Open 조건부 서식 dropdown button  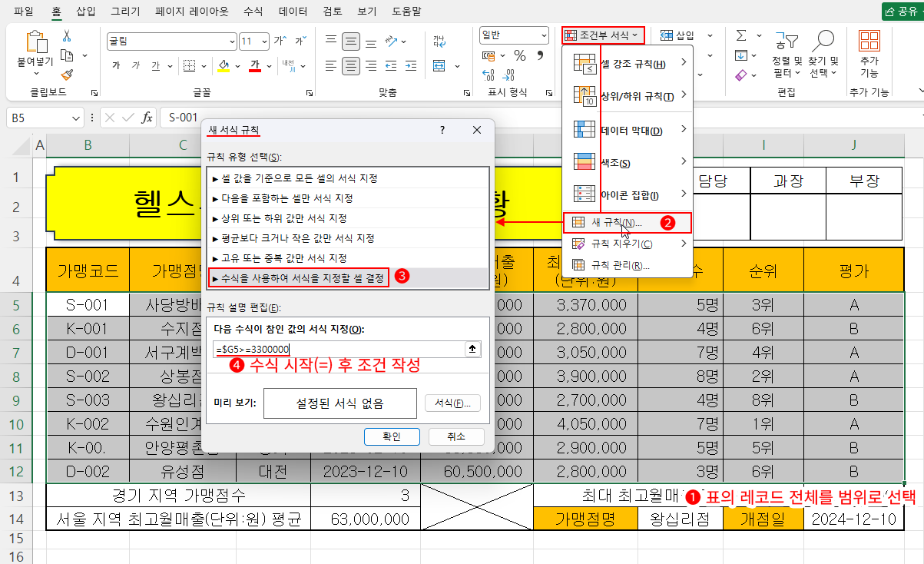[x=602, y=35]
